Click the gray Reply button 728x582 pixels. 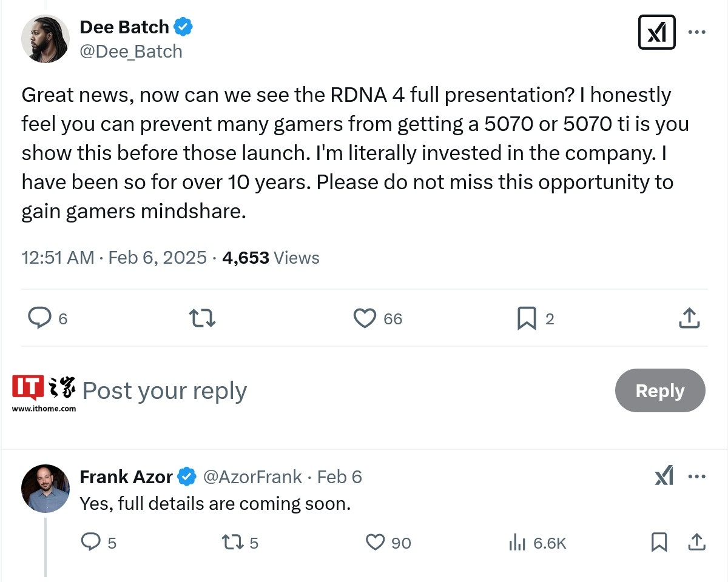point(660,391)
